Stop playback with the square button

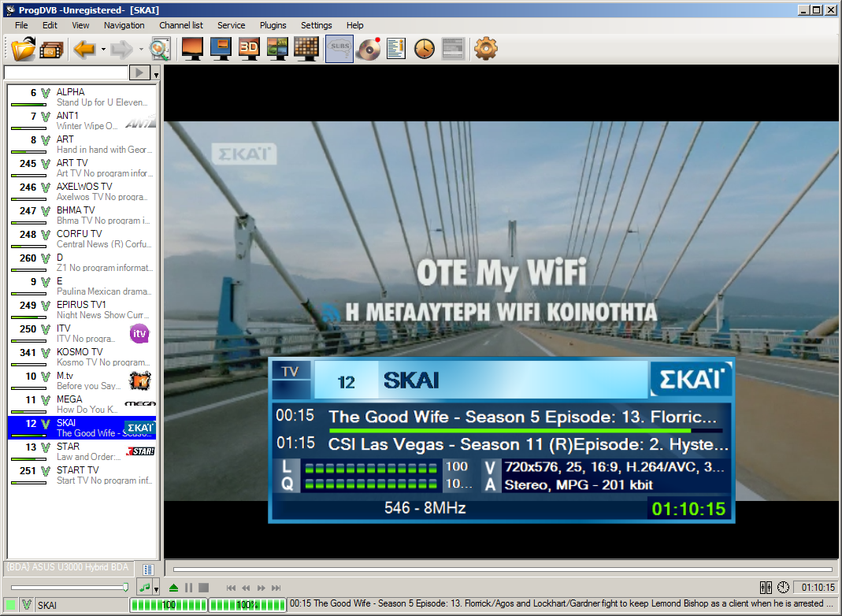tap(203, 588)
